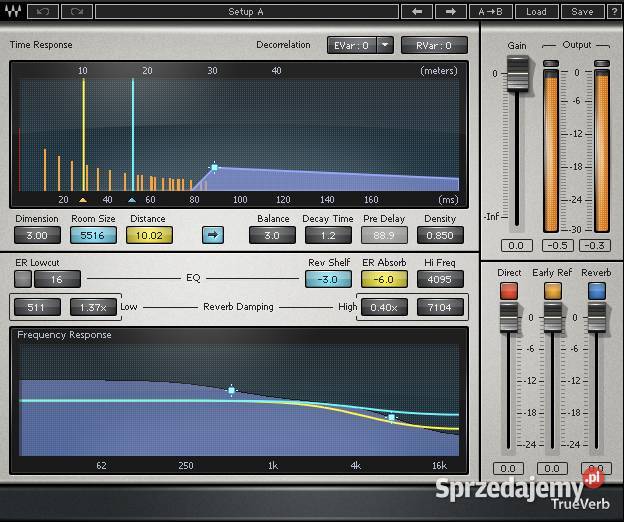
Task: Reset left output clip indicator
Action: 551,64
